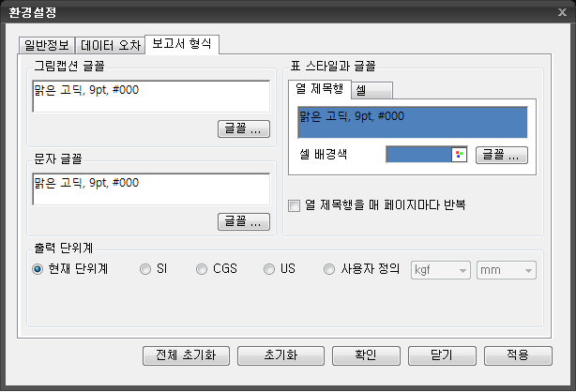Pick the US unit system radio button
576x392 pixels.
point(269,269)
